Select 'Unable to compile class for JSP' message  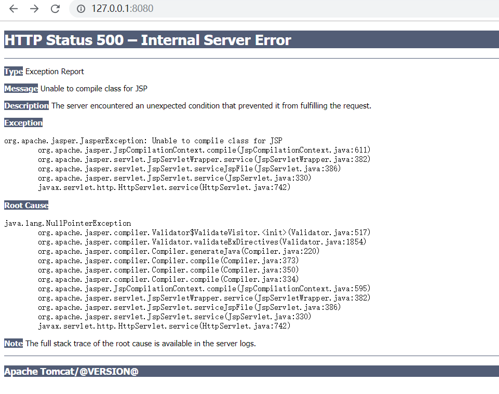94,89
